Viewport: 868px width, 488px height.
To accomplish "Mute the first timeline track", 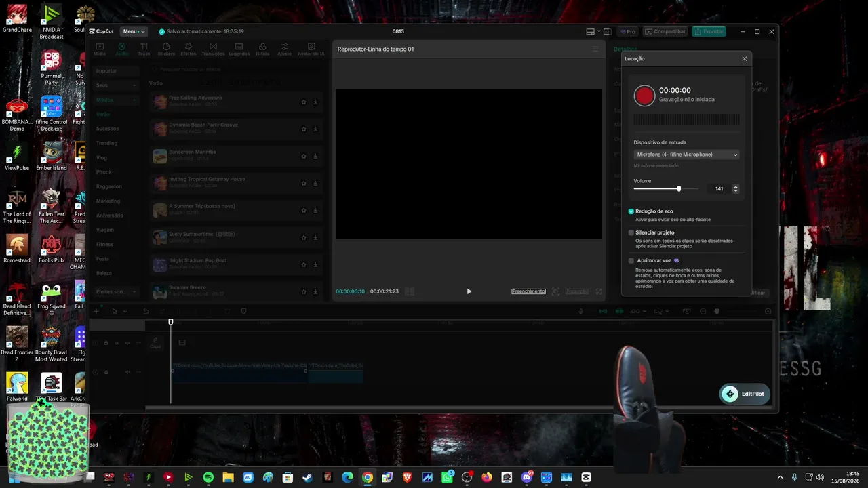I will [x=127, y=343].
